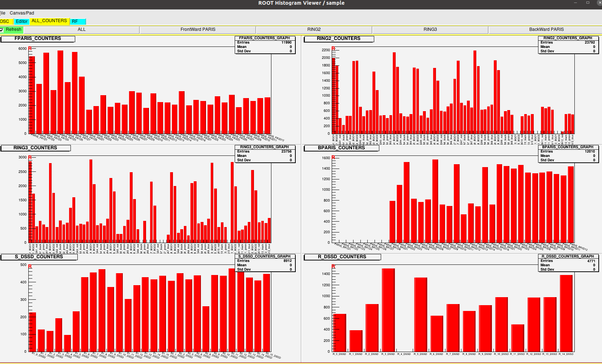Select the ALL_COUNTERS tab
602x364 pixels.
pyautogui.click(x=49, y=21)
